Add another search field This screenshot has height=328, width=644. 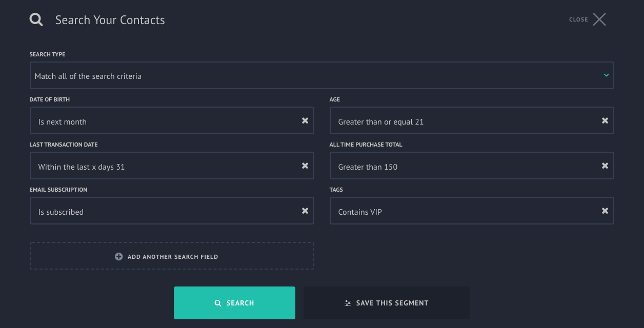coord(172,256)
